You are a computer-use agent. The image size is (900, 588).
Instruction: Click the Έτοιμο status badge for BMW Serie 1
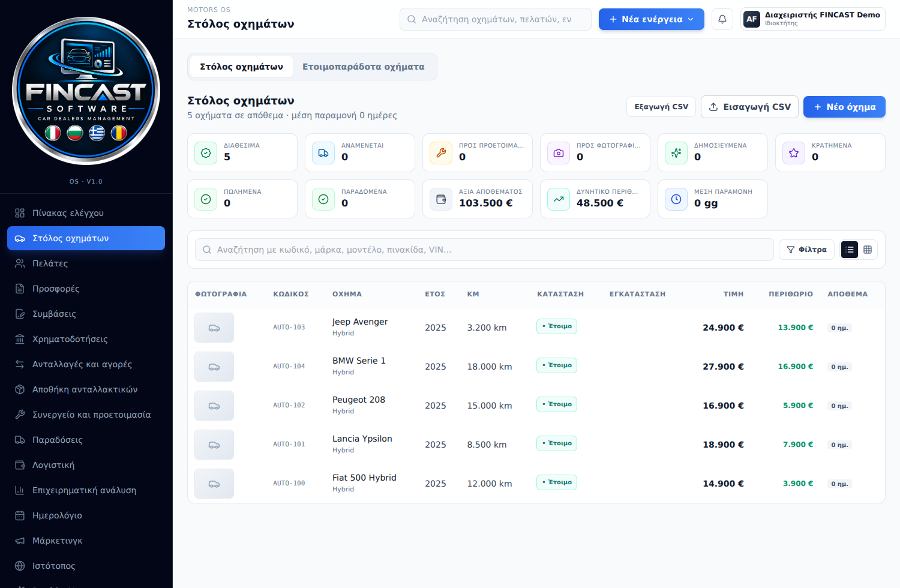coord(557,365)
